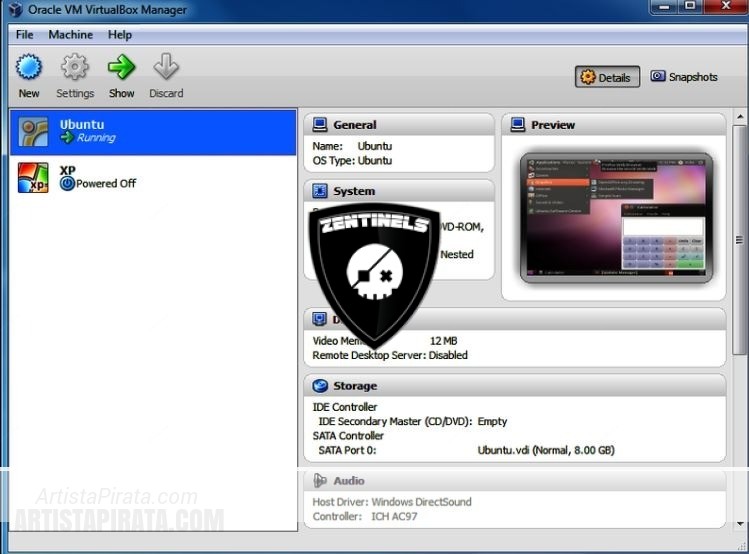Select the XP VM icon

click(33, 178)
